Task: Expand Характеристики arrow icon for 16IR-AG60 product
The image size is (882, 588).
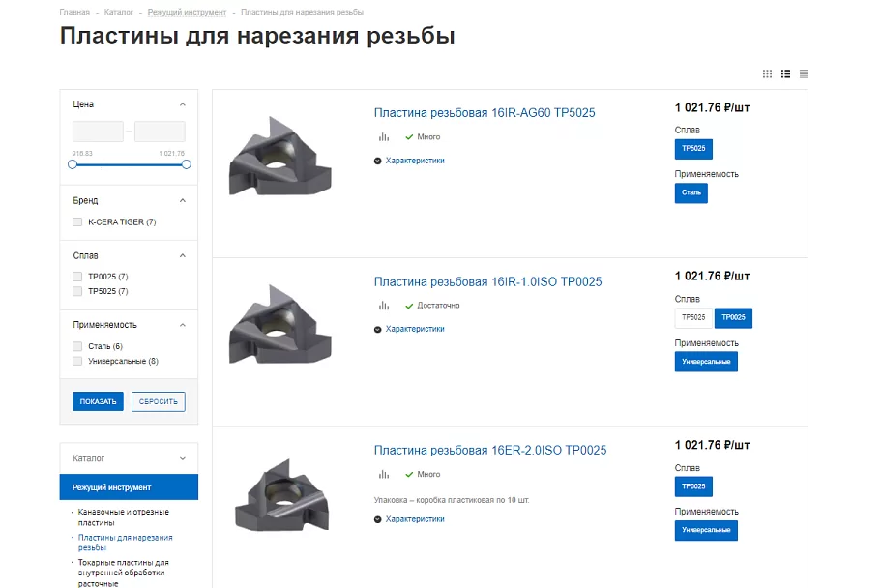Action: (377, 161)
